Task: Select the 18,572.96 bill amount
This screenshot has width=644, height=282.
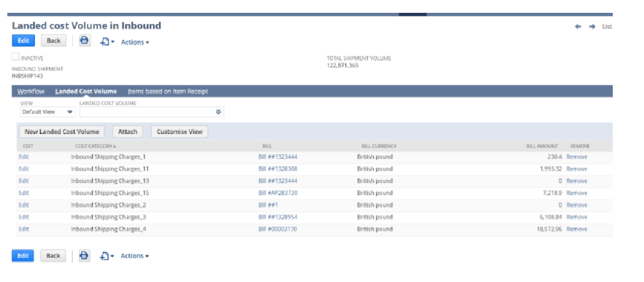Action: point(550,229)
